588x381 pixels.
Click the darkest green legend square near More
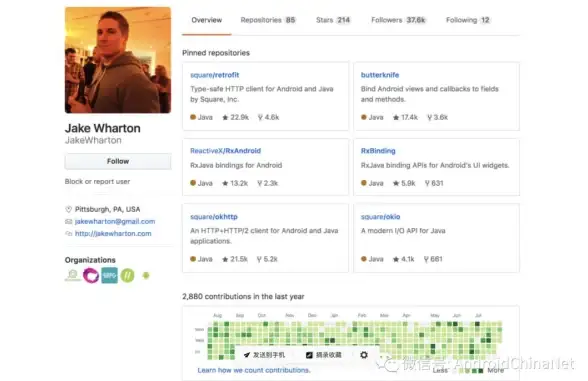pos(480,370)
